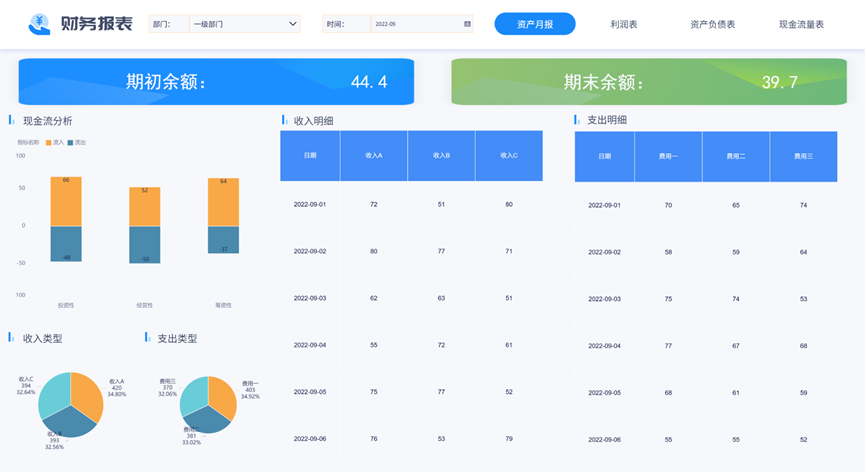865x472 pixels.
Task: Click 费用一 value 77 for 2022-09-04
Action: [x=669, y=346]
